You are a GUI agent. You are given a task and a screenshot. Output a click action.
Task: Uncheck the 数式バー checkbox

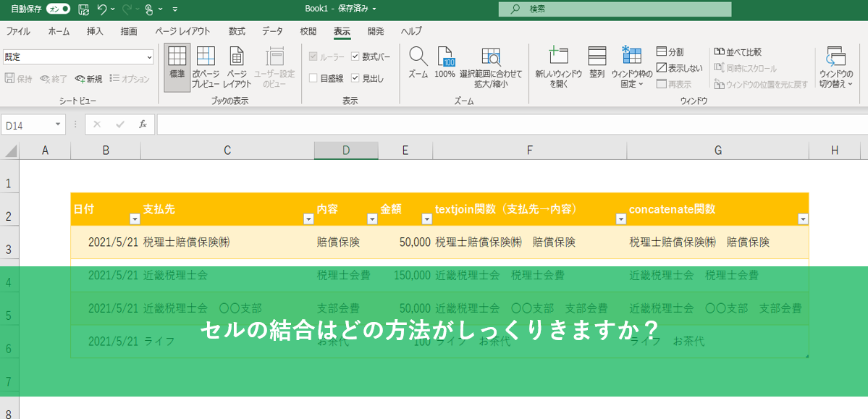[x=355, y=56]
